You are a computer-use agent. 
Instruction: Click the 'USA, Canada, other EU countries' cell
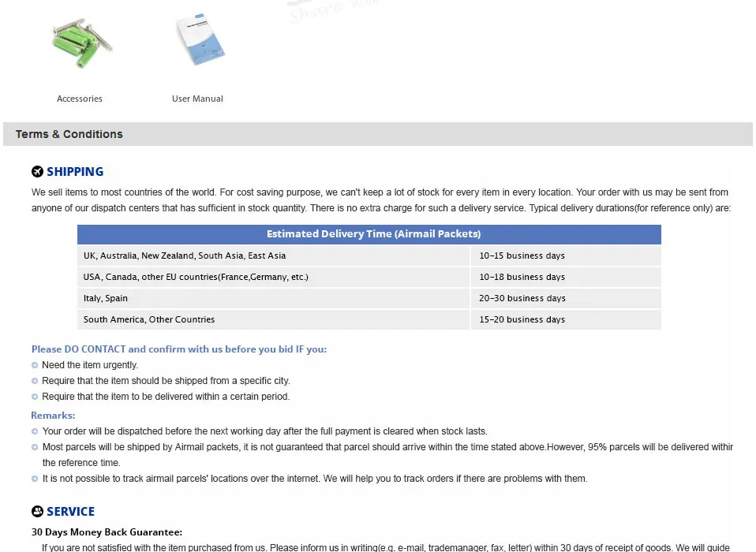click(273, 277)
